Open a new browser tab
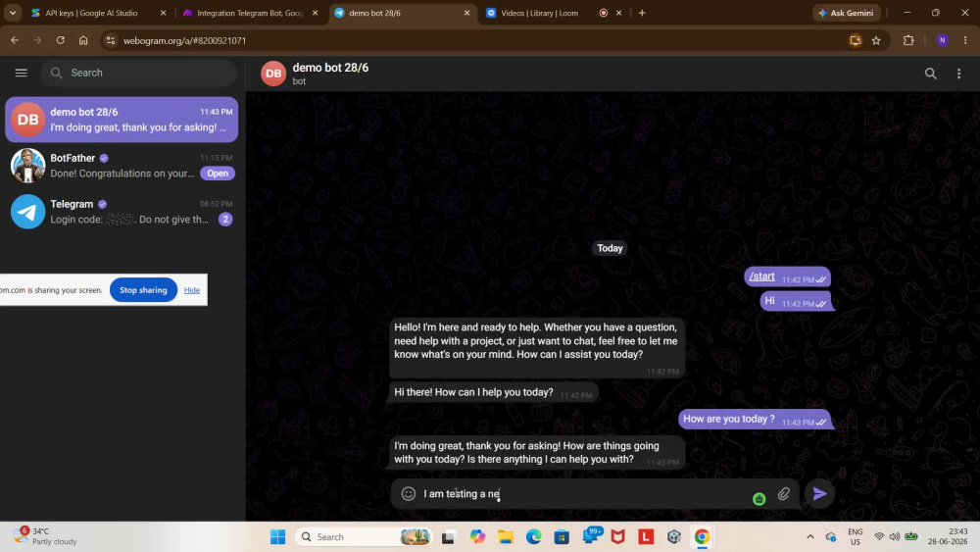Viewport: 980px width, 552px height. coord(642,13)
